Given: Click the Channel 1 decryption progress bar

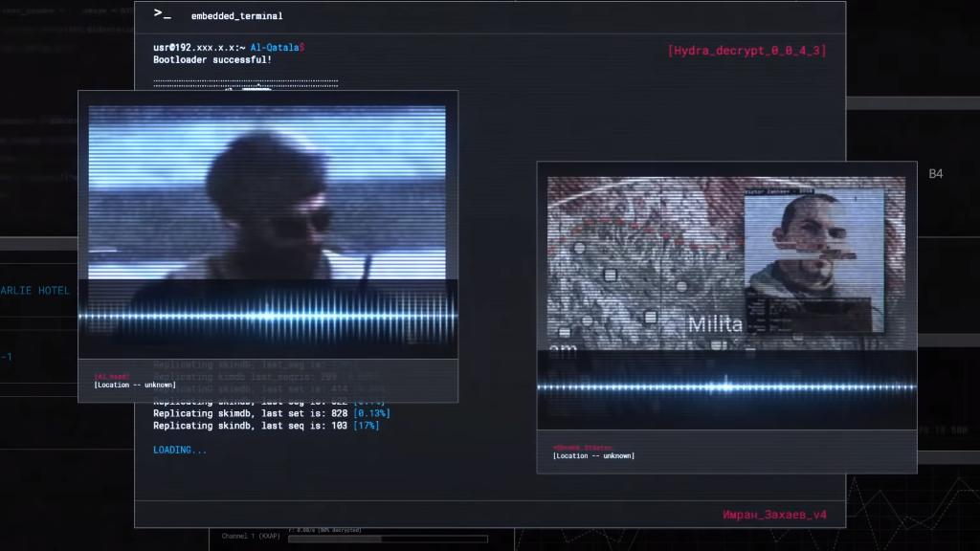Looking at the screenshot, I should 388,540.
